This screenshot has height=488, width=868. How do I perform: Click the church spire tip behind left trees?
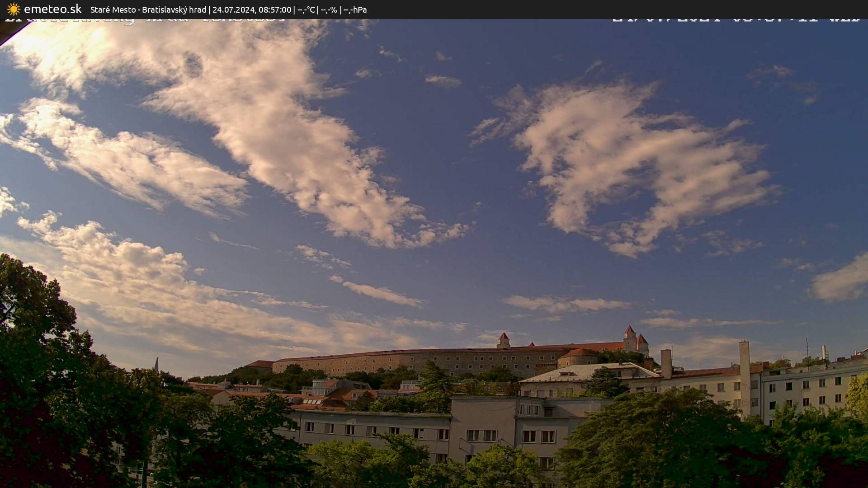tap(156, 360)
